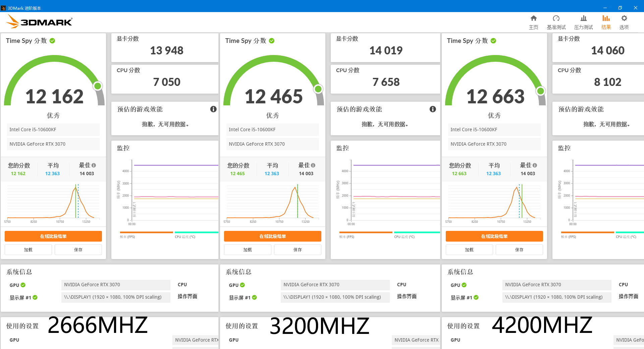Open the 选项 options gear icon

(x=624, y=18)
